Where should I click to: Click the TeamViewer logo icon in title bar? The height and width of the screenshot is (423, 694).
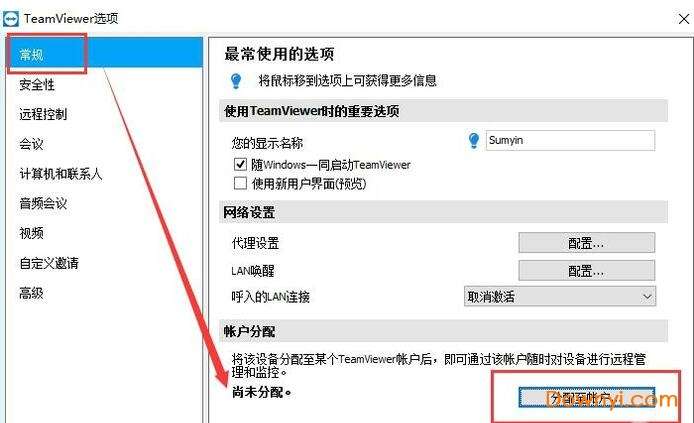[11, 19]
